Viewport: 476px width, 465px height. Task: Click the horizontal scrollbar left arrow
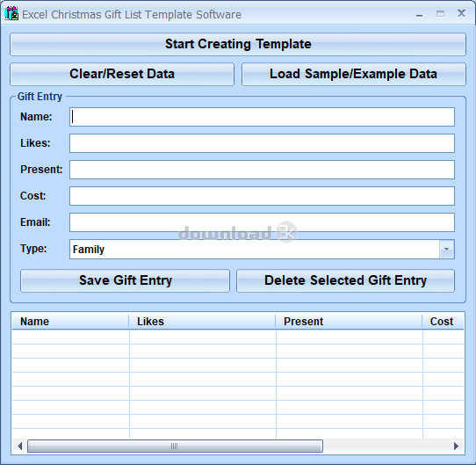[19, 447]
